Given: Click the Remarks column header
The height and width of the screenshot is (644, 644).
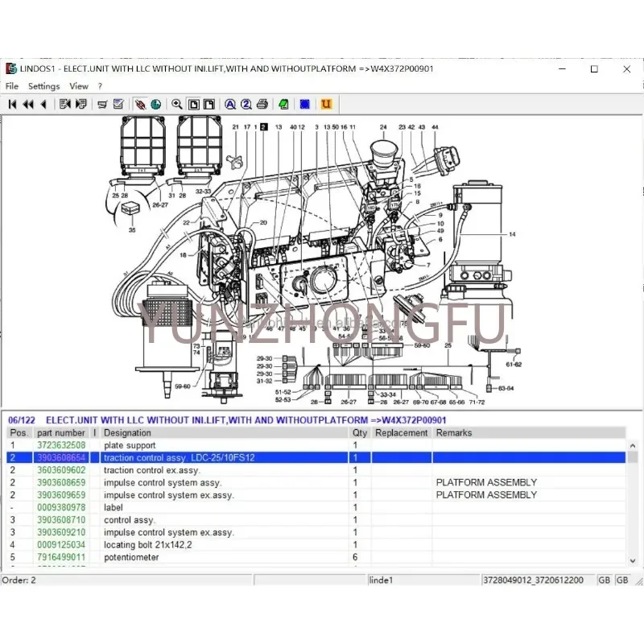Looking at the screenshot, I should 529,433.
